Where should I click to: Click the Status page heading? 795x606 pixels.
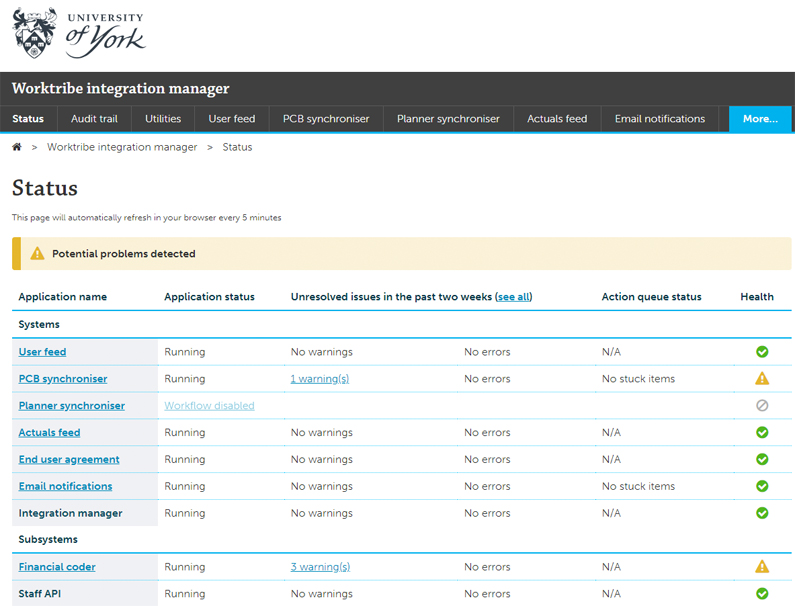point(45,188)
